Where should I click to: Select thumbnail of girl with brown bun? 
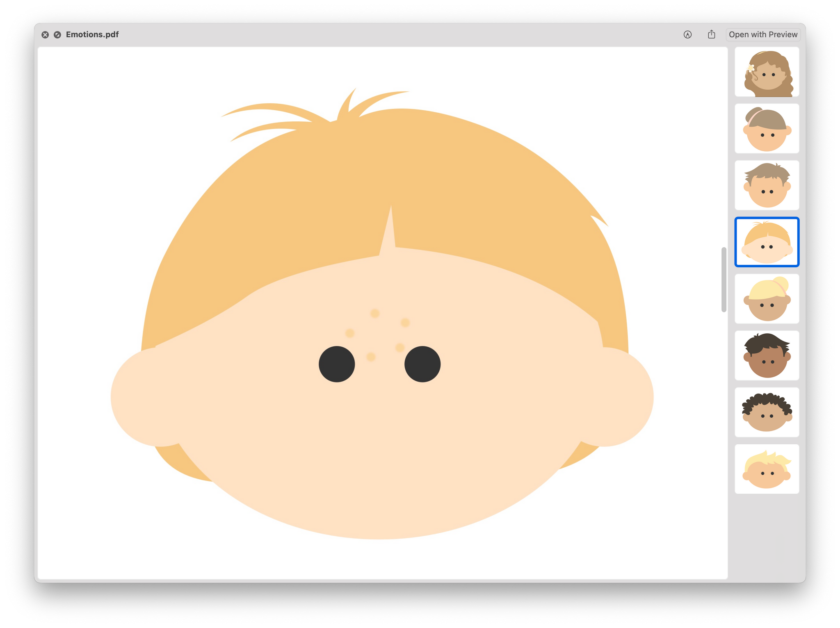[x=767, y=129]
